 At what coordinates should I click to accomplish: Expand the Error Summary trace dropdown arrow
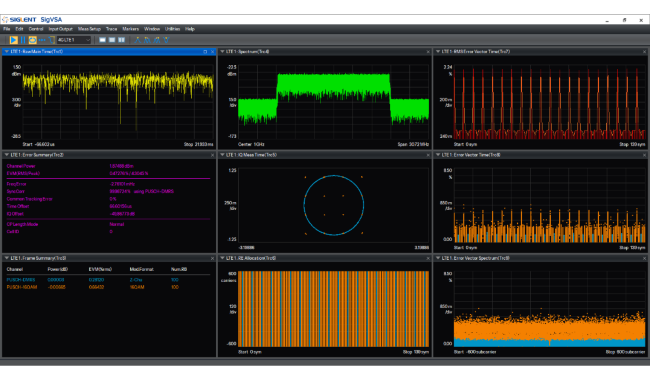6,155
